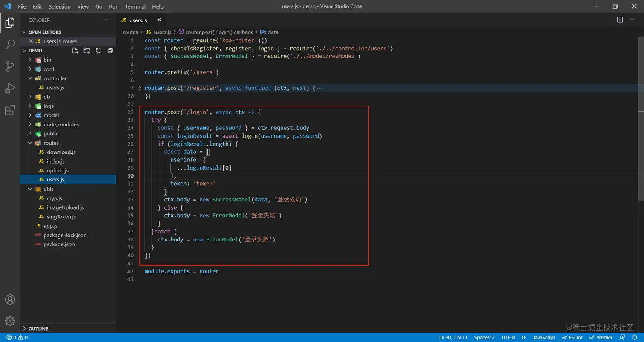The width and height of the screenshot is (644, 342).
Task: Expand the public folder
Action: (30, 134)
